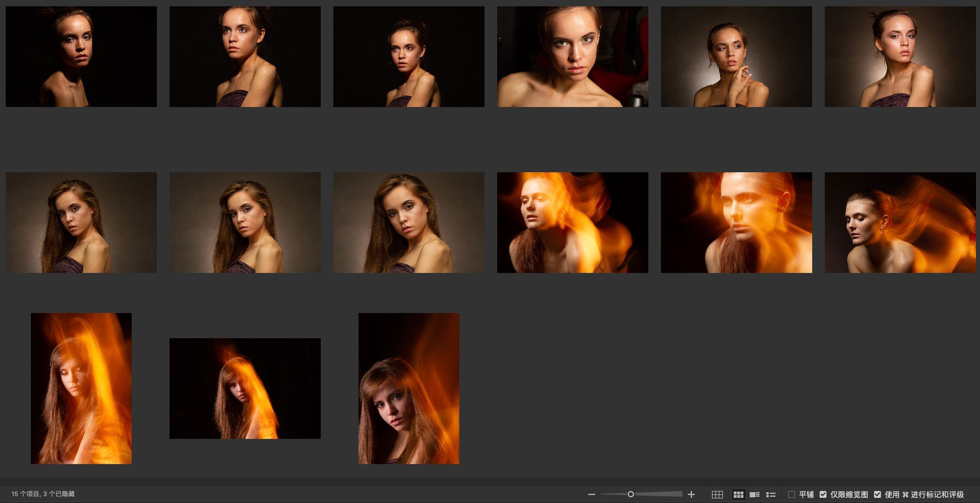Click the thumbnail size slider handle
The width and height of the screenshot is (980, 503).
click(x=631, y=494)
